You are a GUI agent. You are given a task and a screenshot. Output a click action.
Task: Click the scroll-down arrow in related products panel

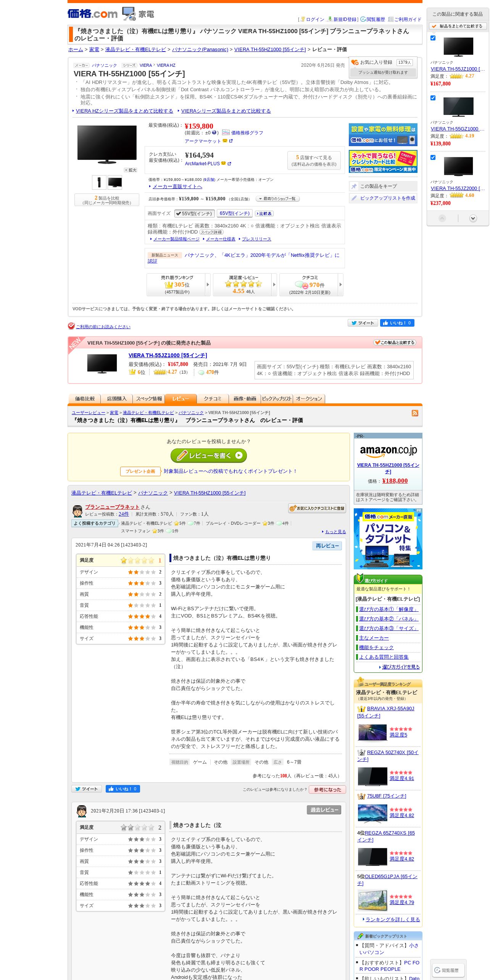(x=473, y=218)
